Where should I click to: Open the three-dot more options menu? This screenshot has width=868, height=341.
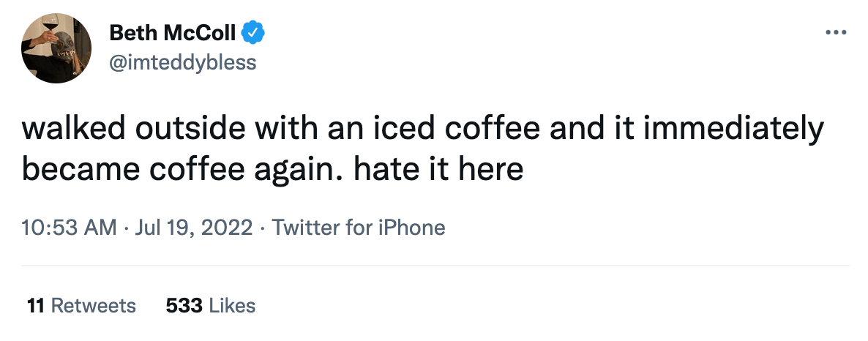(836, 33)
